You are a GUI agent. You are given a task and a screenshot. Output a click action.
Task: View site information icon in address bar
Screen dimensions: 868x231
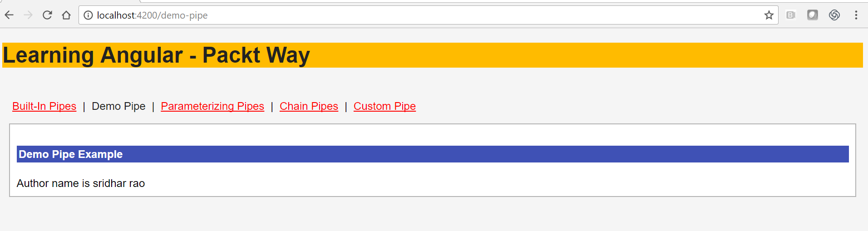[88, 15]
